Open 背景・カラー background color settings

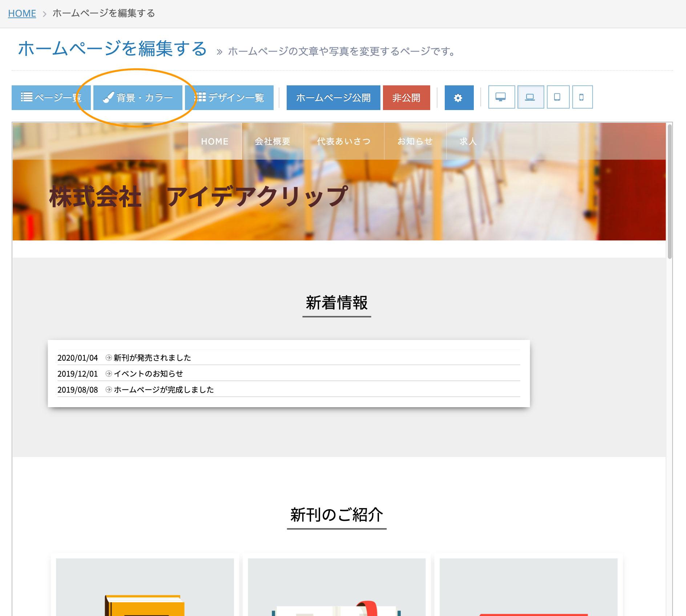tap(138, 97)
